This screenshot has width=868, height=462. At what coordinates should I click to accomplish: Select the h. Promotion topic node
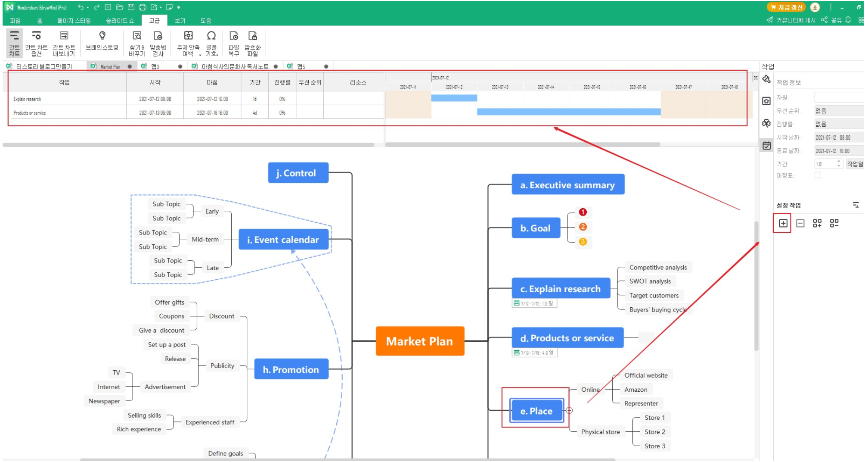point(291,369)
